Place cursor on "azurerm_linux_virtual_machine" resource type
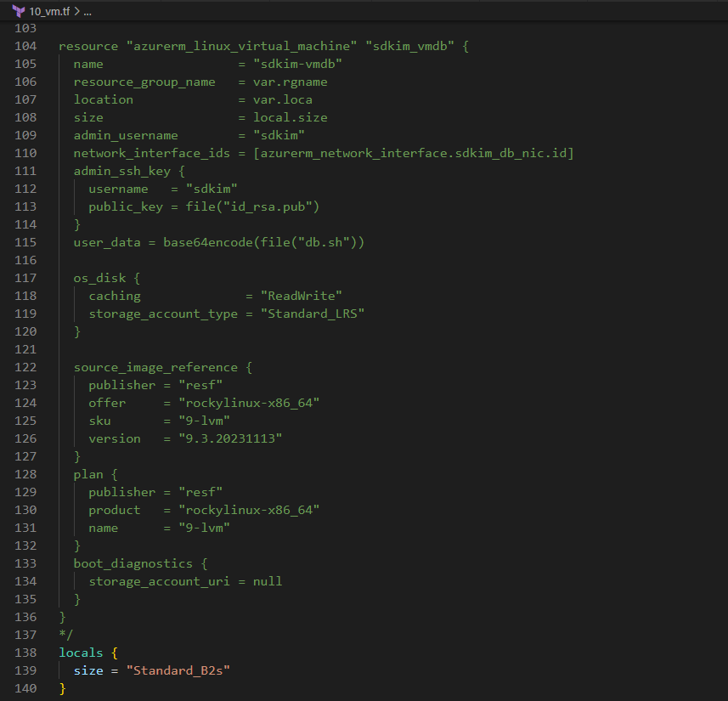 (x=242, y=46)
